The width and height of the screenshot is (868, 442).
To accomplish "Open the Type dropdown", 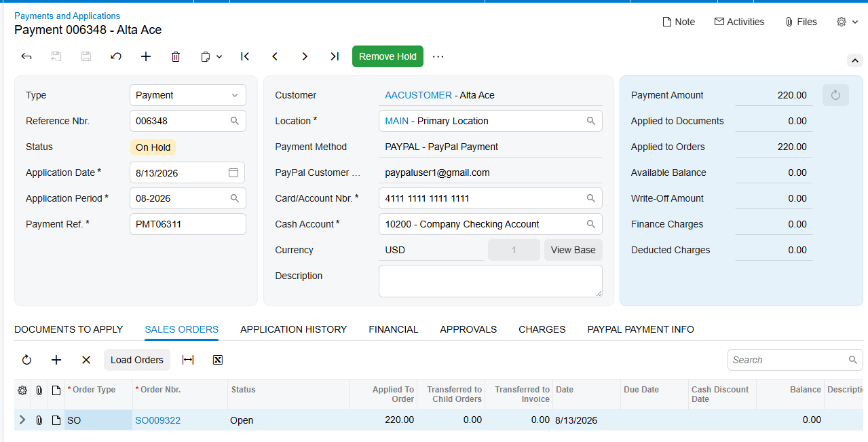I will click(x=188, y=95).
